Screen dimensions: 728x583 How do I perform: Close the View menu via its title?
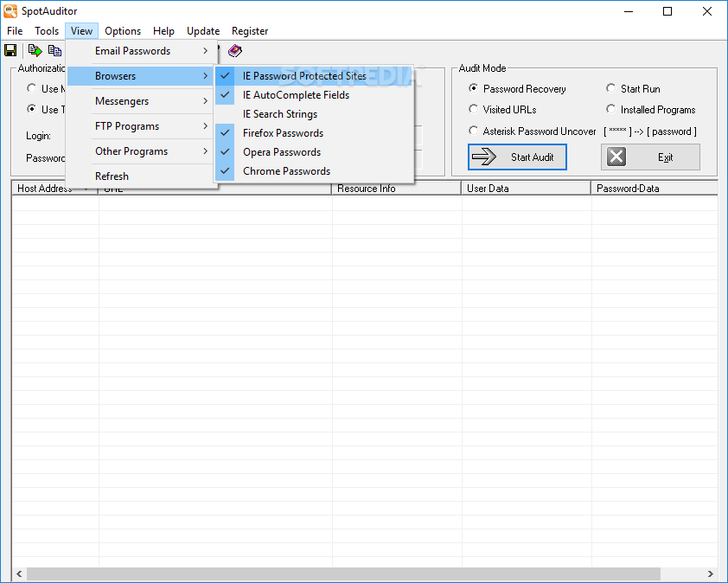[x=82, y=31]
